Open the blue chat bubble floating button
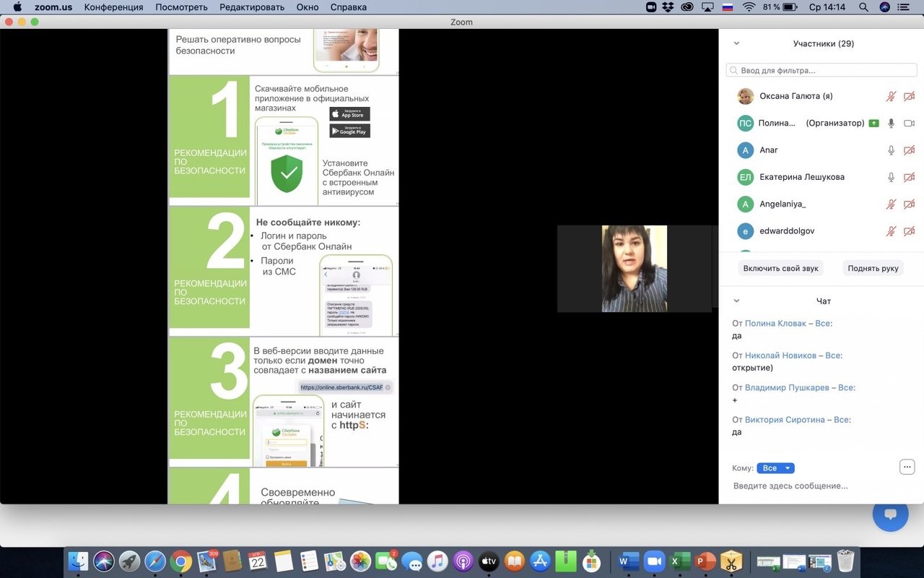 coord(890,514)
